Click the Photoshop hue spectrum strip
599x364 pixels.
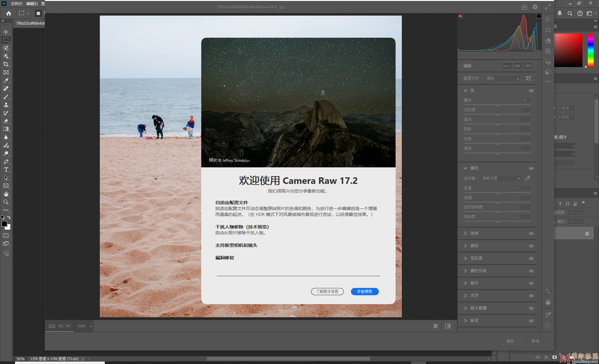591,50
